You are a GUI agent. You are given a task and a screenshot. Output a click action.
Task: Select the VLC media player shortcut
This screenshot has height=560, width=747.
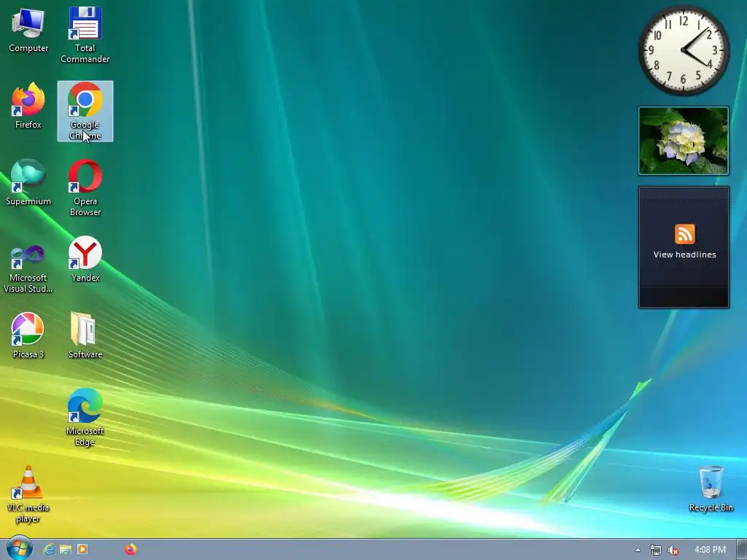[28, 494]
